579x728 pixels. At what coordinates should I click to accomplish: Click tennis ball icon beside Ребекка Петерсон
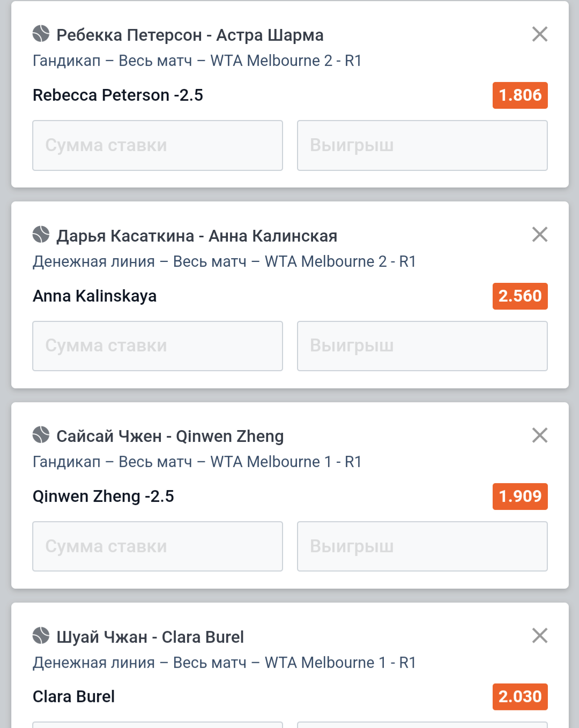coord(41,34)
